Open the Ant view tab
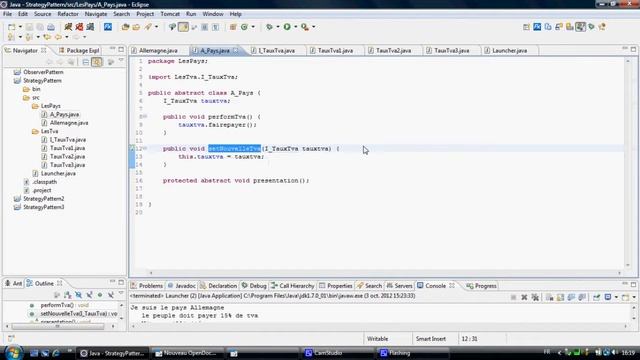Viewport: 640px width, 360px height. [13, 283]
